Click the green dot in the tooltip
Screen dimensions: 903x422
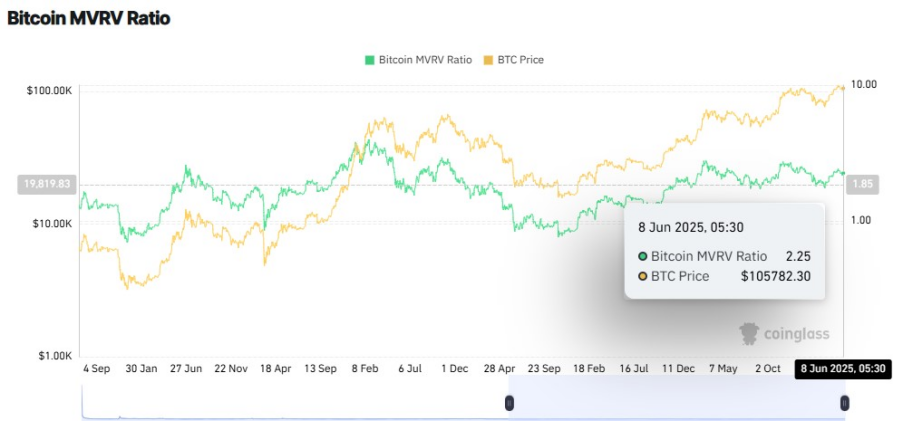click(643, 256)
